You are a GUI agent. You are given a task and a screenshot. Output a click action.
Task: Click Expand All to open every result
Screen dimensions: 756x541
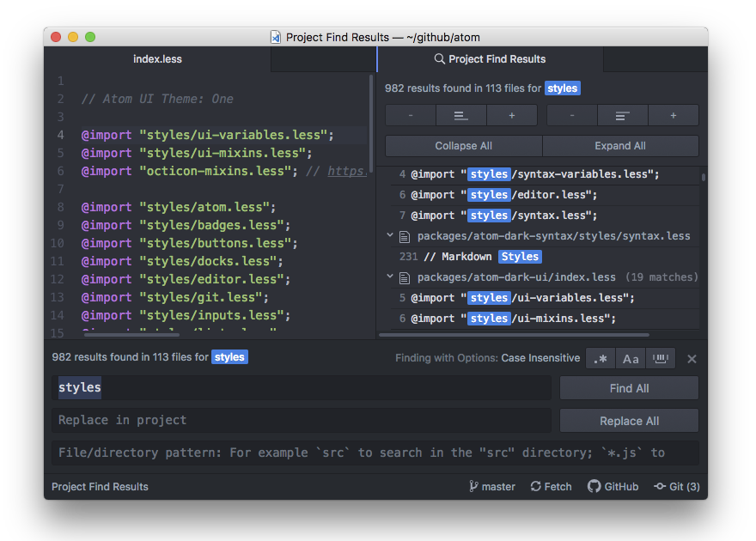[620, 145]
